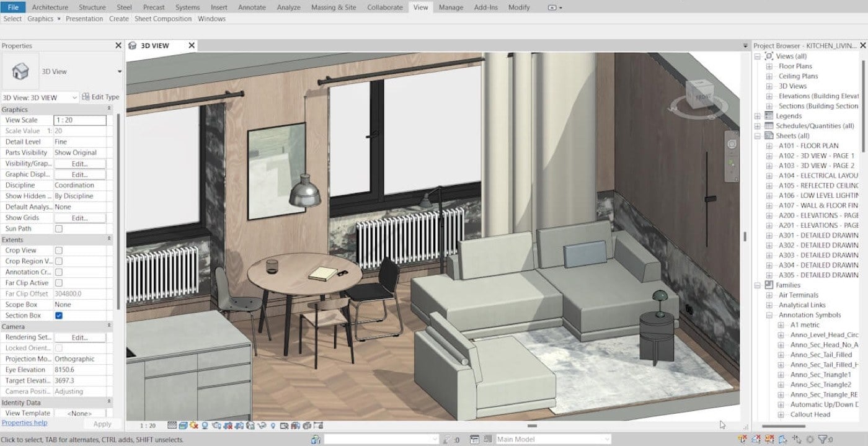
Task: Open the Steering Wheel on navigation bar
Action: pyautogui.click(x=732, y=143)
